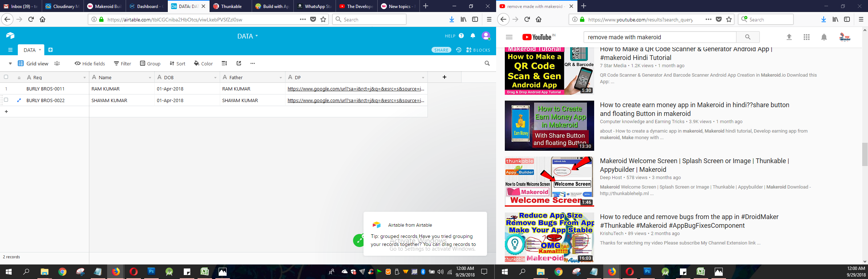Screen dimensions: 868x279
Task: Open Airtable help question mark icon
Action: click(461, 36)
